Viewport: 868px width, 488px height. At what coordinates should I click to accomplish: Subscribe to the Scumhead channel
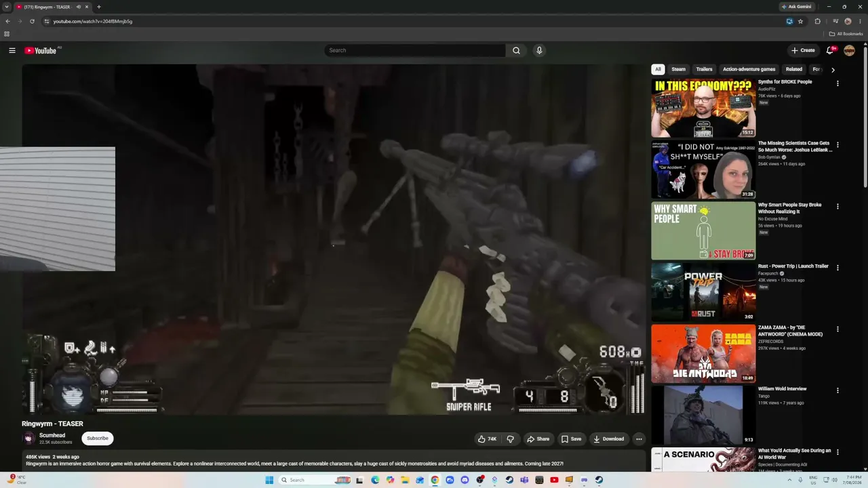pyautogui.click(x=98, y=438)
